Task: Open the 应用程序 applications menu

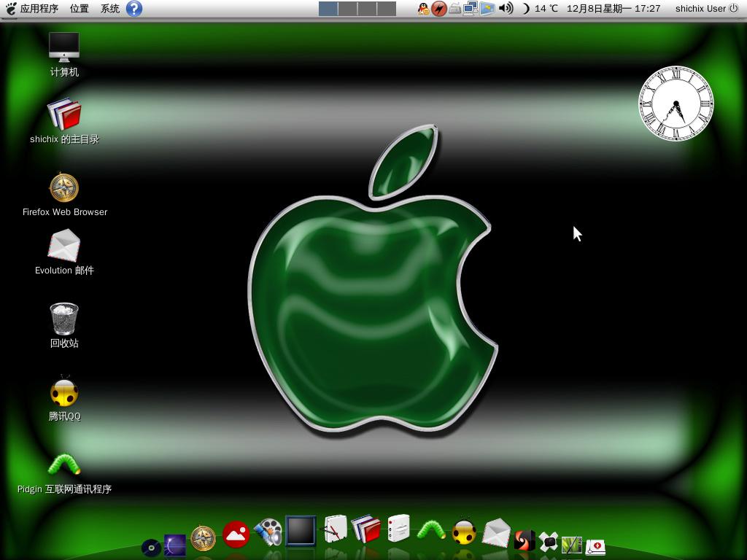Action: click(39, 9)
